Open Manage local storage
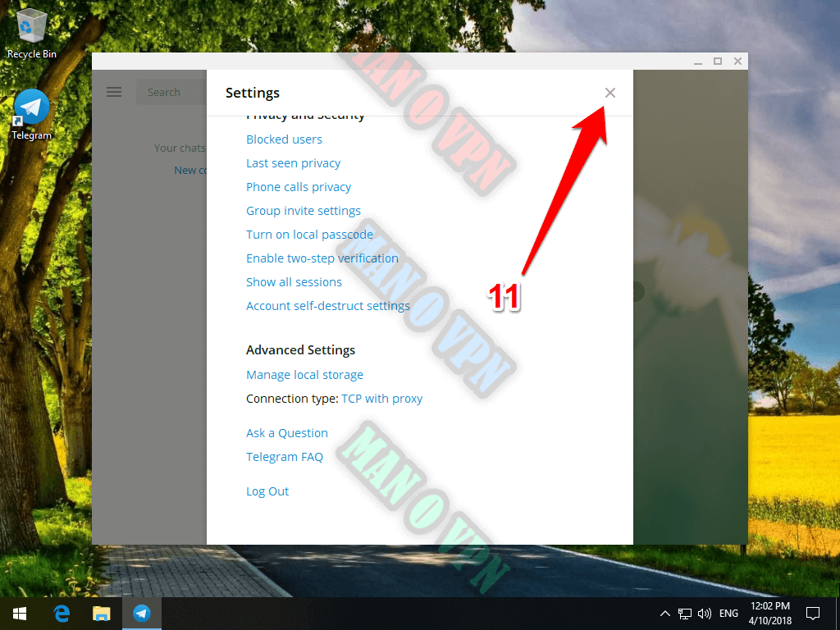840x630 pixels. [304, 375]
